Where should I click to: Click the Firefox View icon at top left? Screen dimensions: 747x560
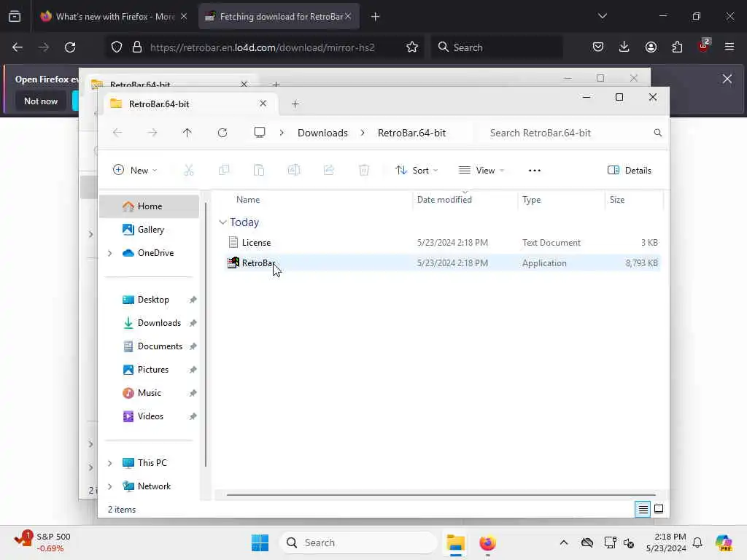click(15, 16)
